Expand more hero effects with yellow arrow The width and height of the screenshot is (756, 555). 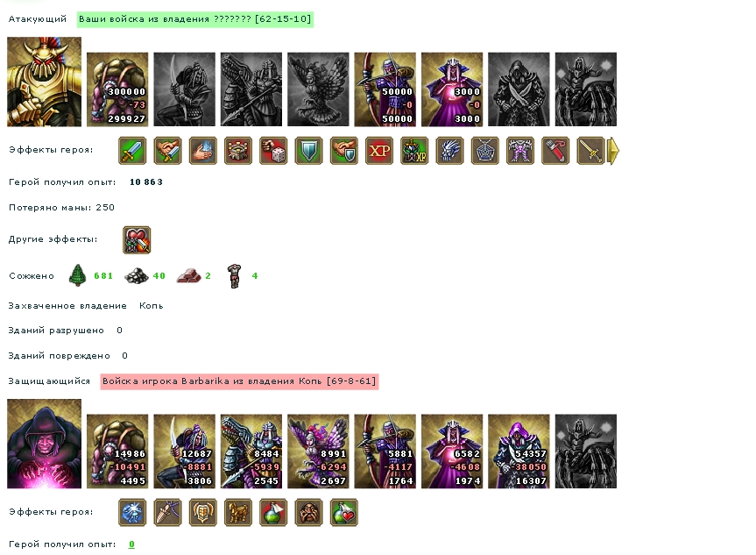click(613, 151)
